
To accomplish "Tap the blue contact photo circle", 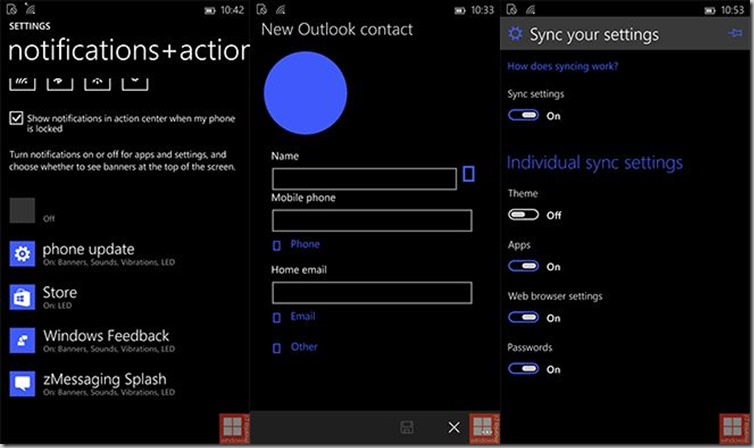I will (305, 93).
